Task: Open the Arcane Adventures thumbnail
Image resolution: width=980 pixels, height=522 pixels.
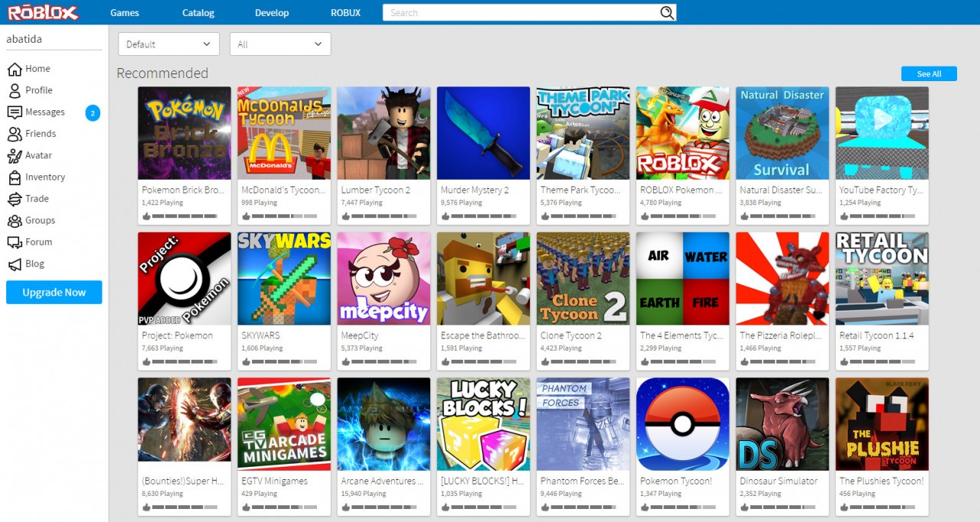Action: click(x=384, y=424)
